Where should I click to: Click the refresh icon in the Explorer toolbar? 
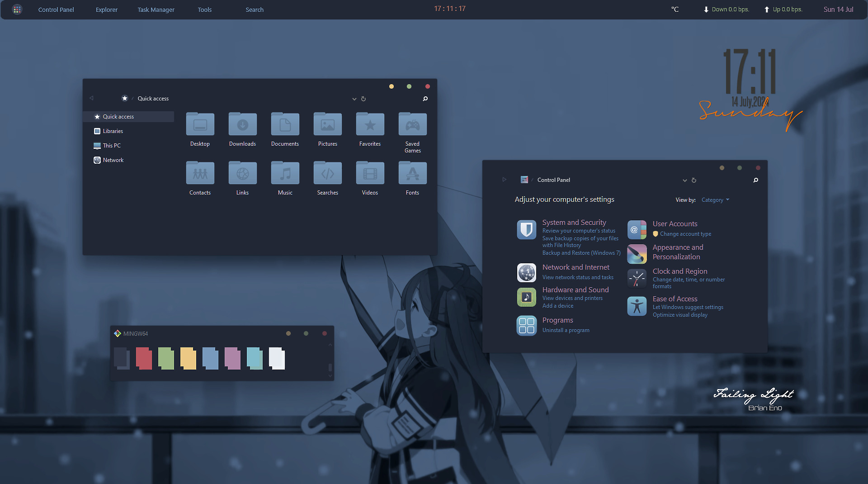(363, 99)
